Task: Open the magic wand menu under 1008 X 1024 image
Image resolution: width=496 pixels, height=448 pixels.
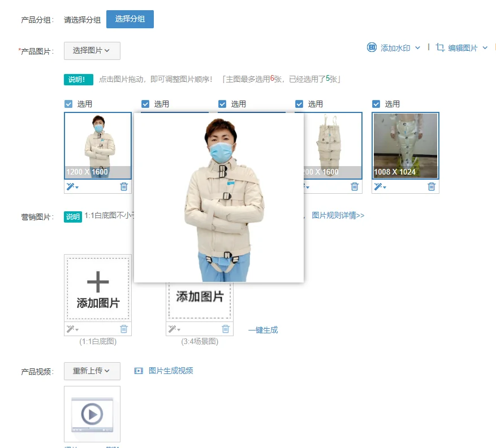Action: point(380,187)
